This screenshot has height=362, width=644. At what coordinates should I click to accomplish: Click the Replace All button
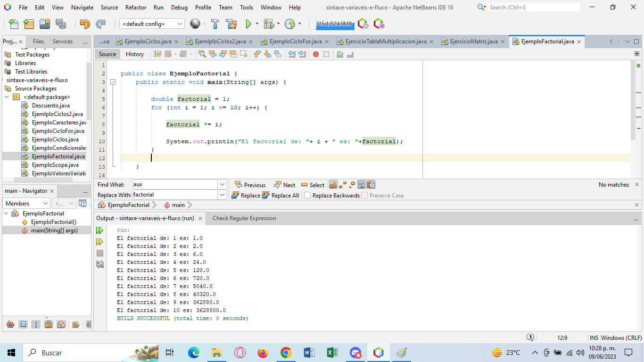(281, 195)
